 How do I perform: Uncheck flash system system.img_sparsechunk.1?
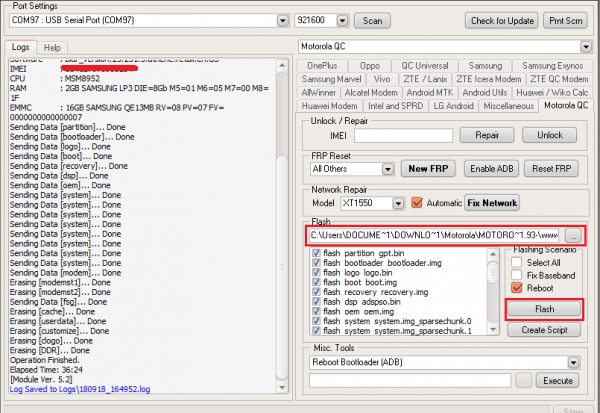coord(316,331)
